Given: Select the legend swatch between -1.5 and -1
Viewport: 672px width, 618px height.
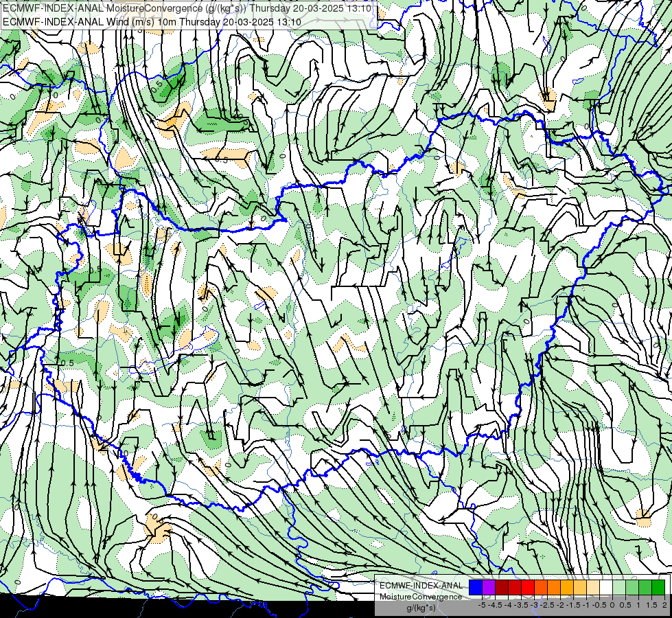Looking at the screenshot, I should pyautogui.click(x=580, y=587).
